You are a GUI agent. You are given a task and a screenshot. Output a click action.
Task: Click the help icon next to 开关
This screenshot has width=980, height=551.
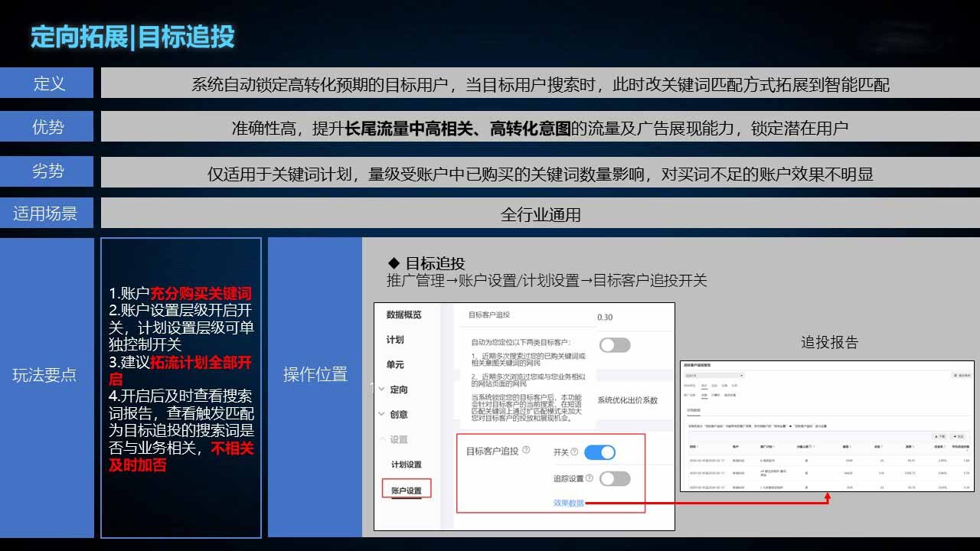tap(574, 452)
